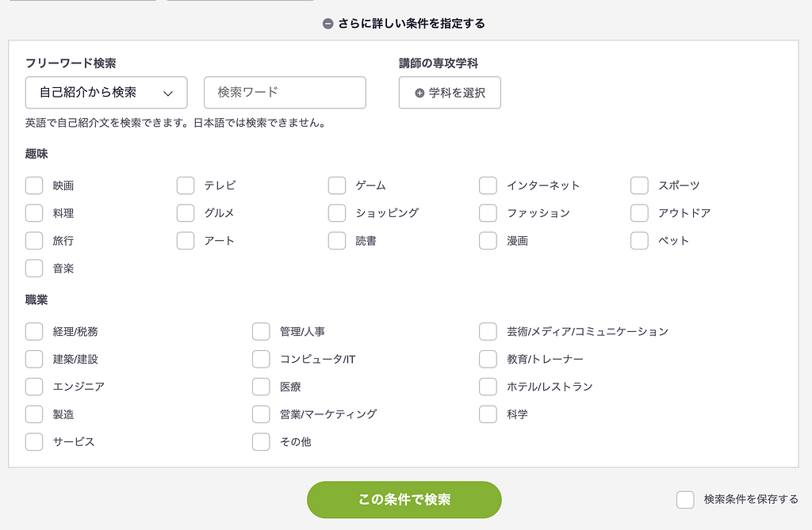812x530 pixels.
Task: Click the この条件で検索 button
Action: coord(404,500)
